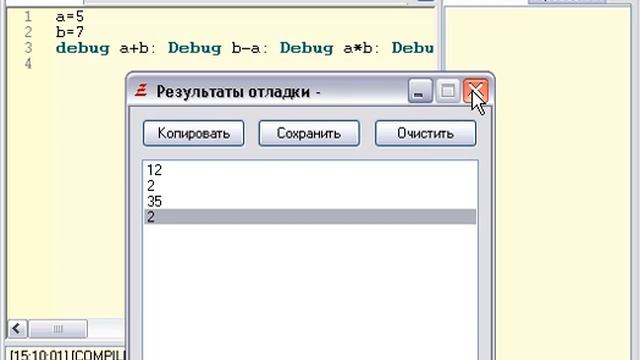Click the Сохранить button
The height and width of the screenshot is (360, 640).
click(309, 133)
